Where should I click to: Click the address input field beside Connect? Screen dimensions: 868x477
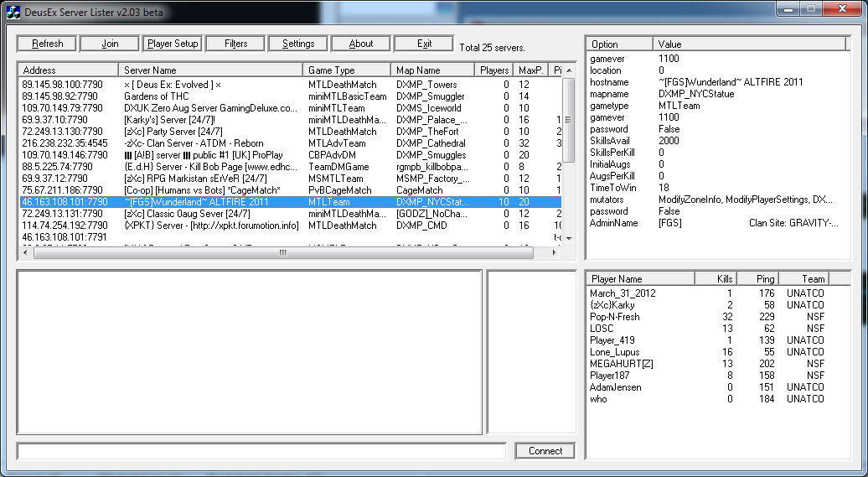[261, 452]
